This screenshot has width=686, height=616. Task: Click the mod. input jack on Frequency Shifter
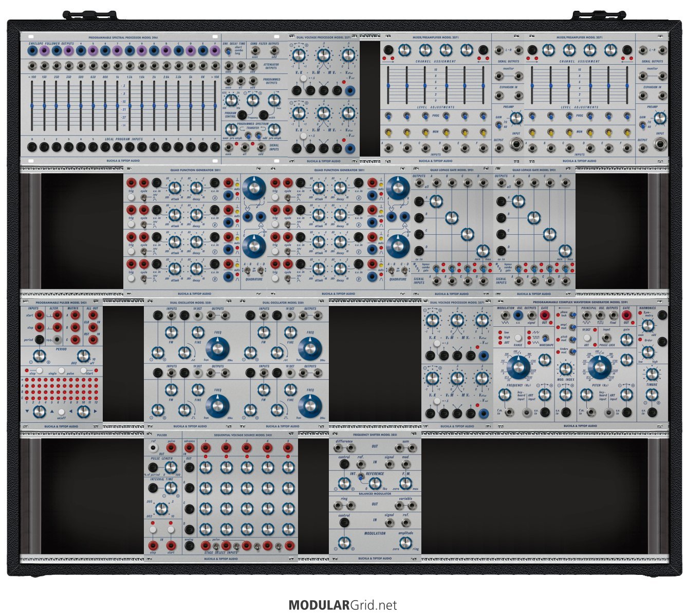point(406,464)
